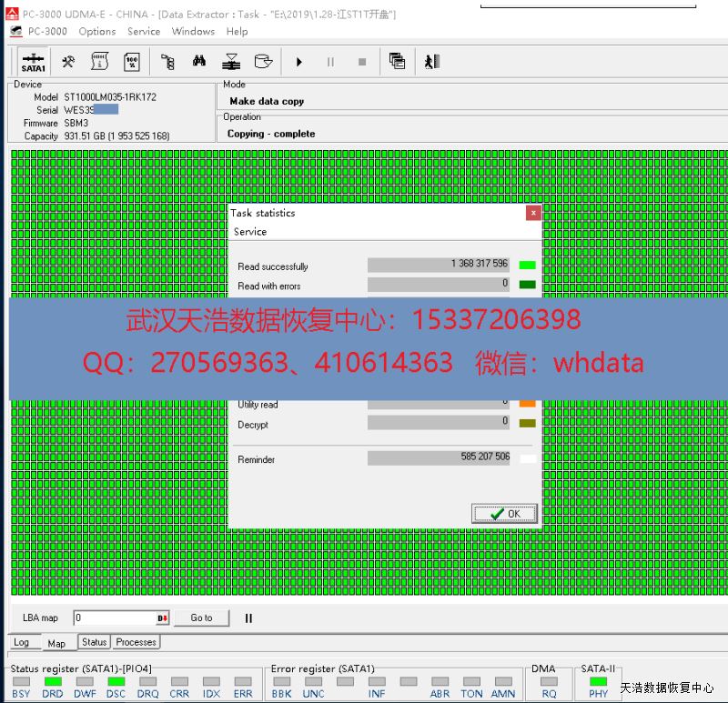Image resolution: width=728 pixels, height=703 pixels.
Task: Switch to the Processes tab
Action: (x=136, y=642)
